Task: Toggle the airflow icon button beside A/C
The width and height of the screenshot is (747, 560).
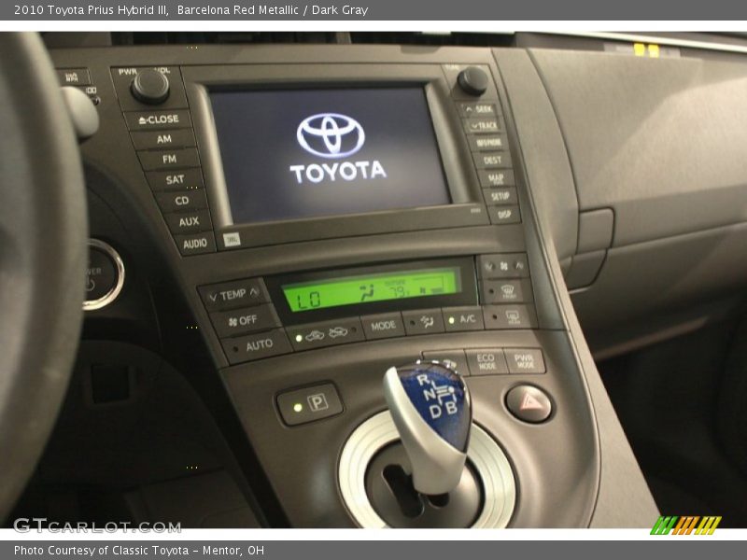Action: point(422,322)
